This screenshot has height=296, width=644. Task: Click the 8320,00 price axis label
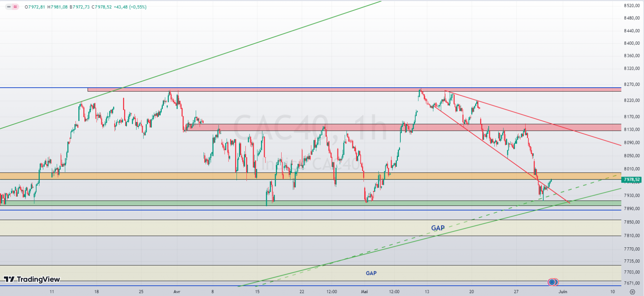pos(632,68)
